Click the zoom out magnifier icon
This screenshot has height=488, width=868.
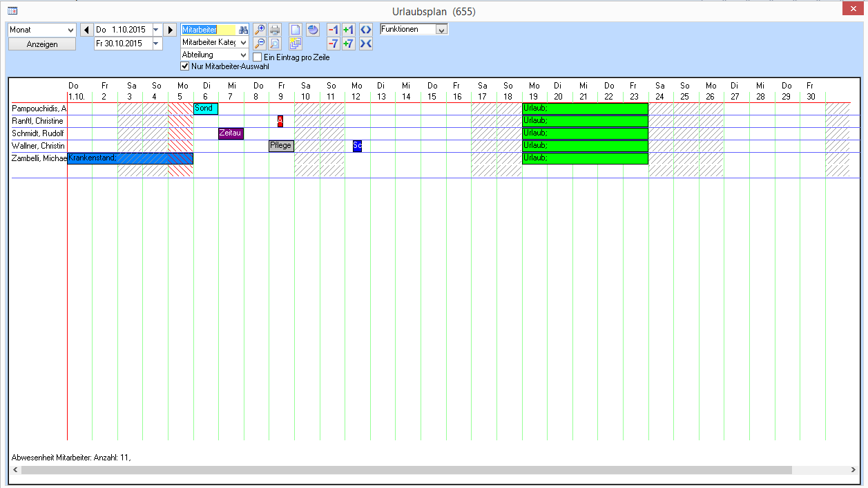pos(260,44)
